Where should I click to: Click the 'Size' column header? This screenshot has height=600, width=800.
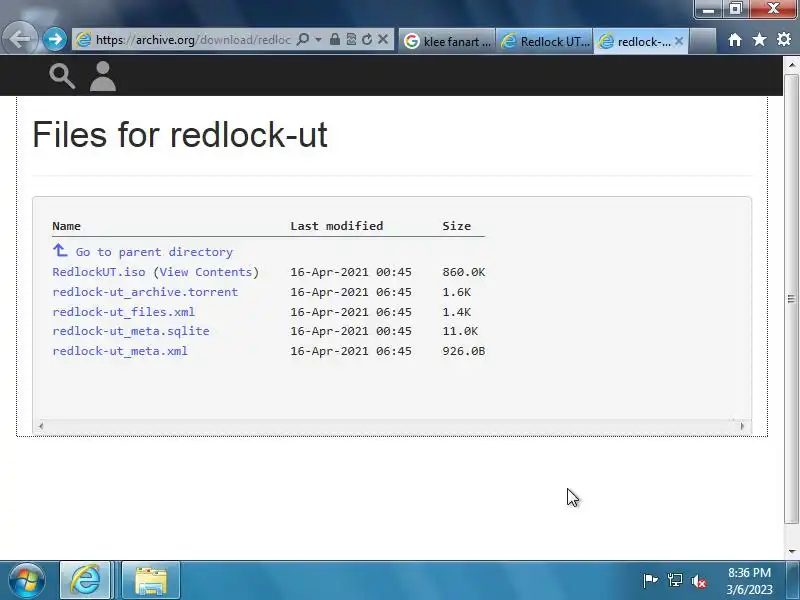(457, 226)
